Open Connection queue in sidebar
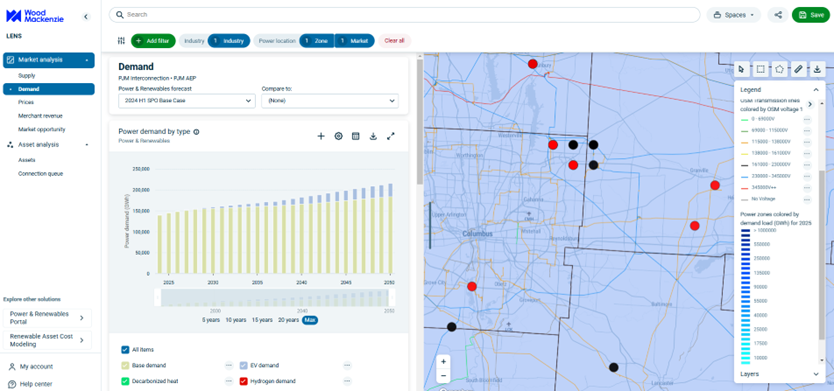The width and height of the screenshot is (834, 391). pyautogui.click(x=40, y=173)
